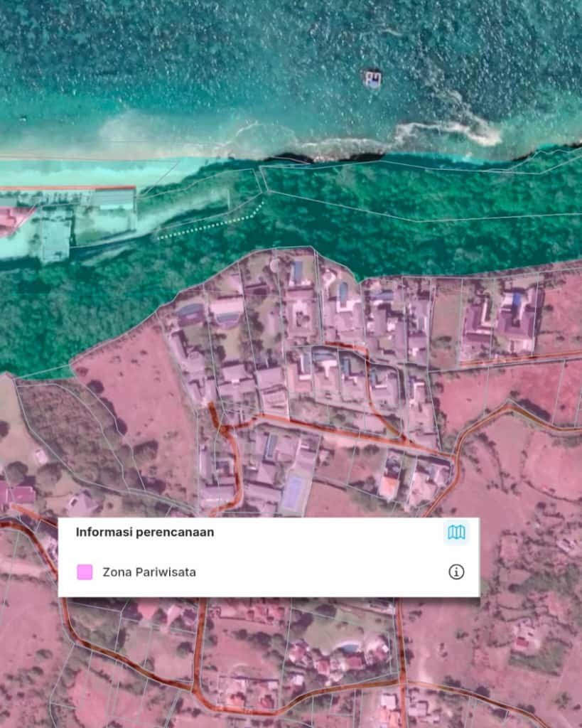
Task: Click the road intersection right of the villa cluster
Action: click(x=453, y=455)
